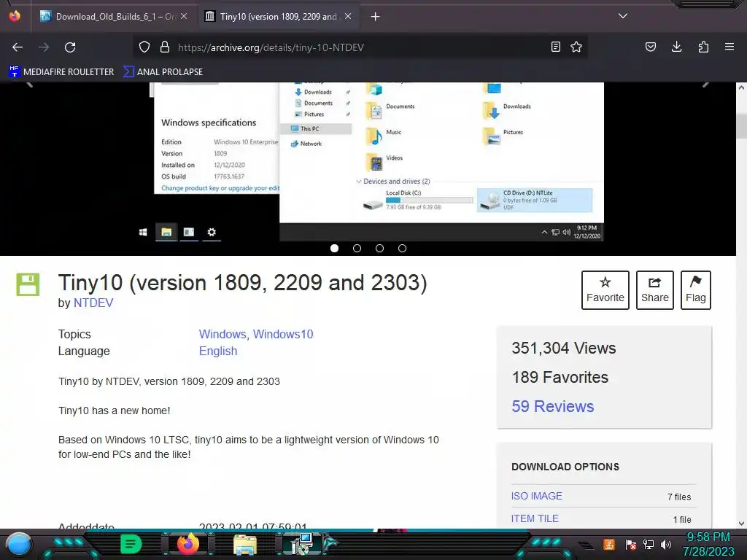747x560 pixels.
Task: Switch to Tiny10 archive tab
Action: (278, 17)
